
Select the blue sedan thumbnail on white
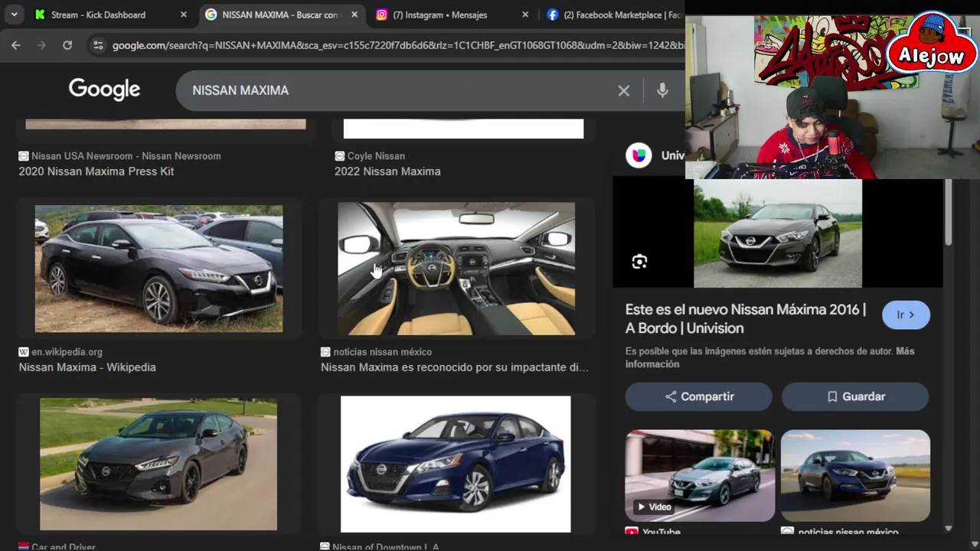point(456,464)
